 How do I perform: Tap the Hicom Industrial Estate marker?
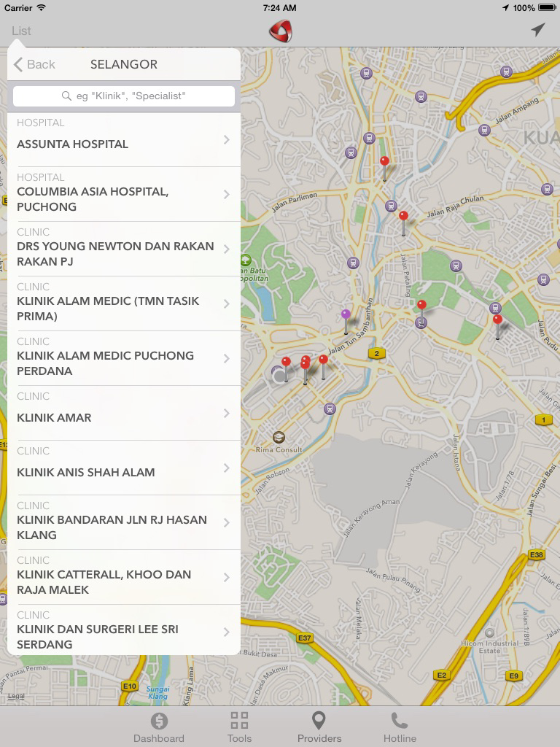(x=489, y=632)
